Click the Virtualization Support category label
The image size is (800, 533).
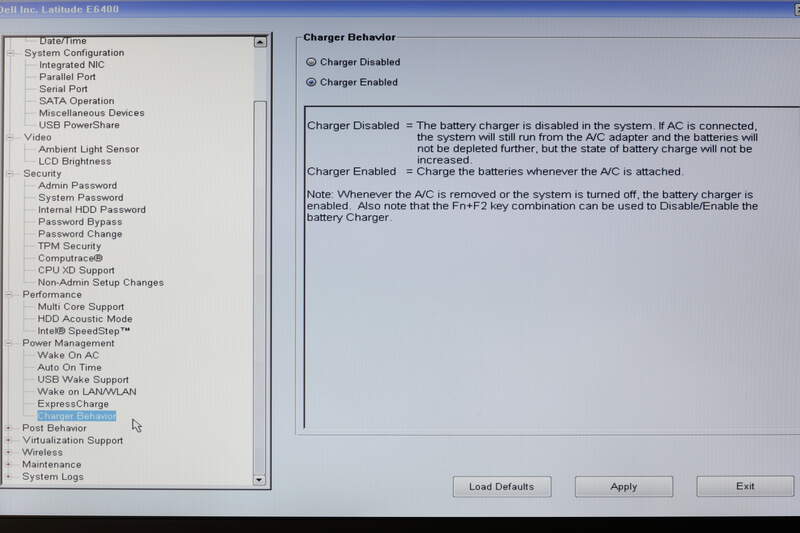click(x=72, y=440)
